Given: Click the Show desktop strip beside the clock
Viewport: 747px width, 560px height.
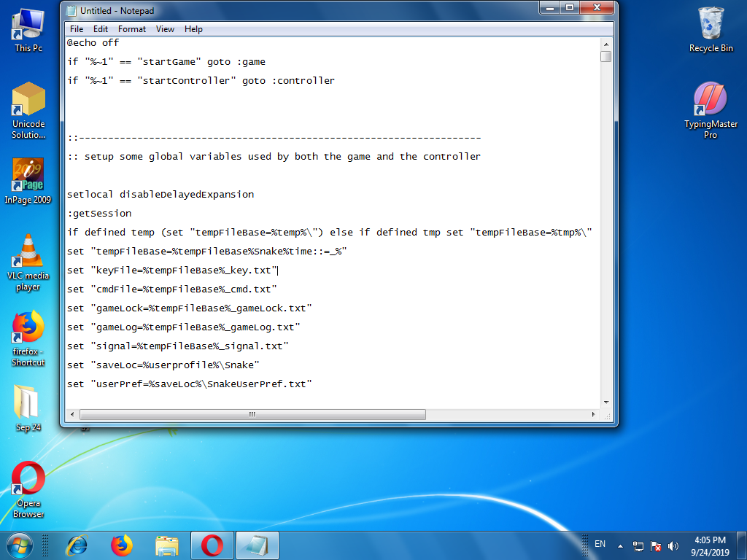Looking at the screenshot, I should [x=743, y=546].
